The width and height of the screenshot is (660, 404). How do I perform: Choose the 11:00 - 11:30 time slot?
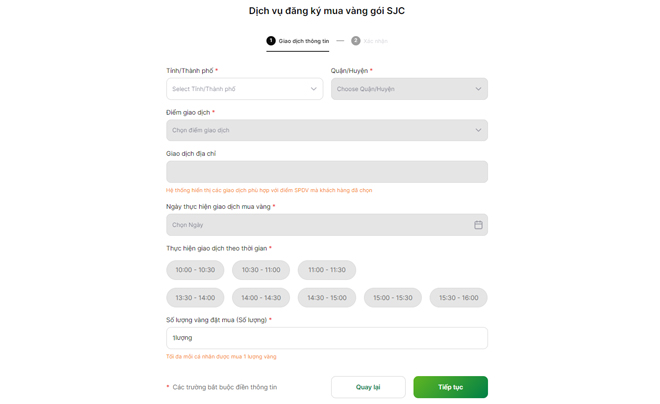pyautogui.click(x=327, y=270)
